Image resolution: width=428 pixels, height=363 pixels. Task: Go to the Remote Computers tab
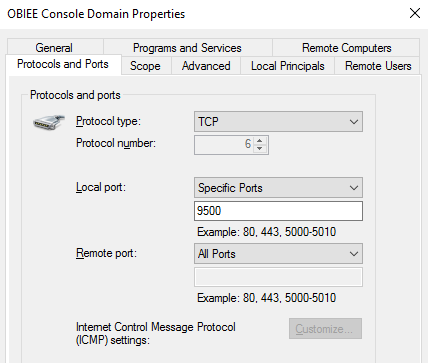347,48
